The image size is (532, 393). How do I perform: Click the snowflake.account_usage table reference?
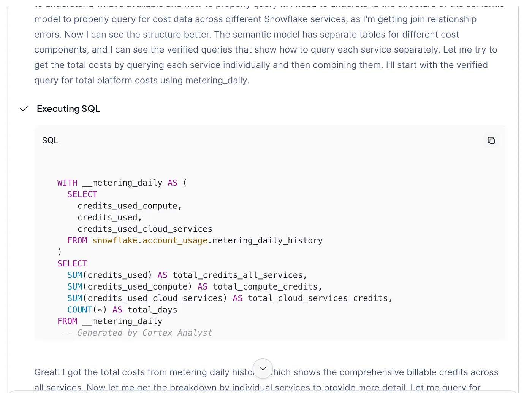pyautogui.click(x=150, y=240)
